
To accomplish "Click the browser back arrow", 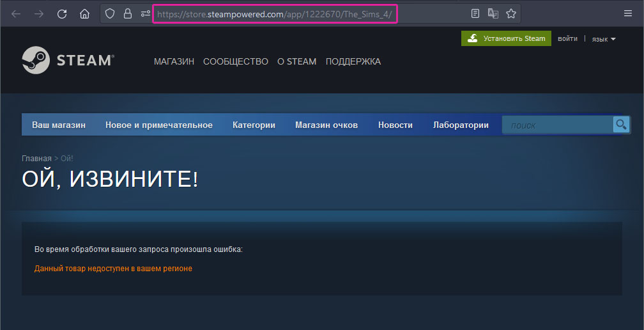I will pyautogui.click(x=16, y=13).
